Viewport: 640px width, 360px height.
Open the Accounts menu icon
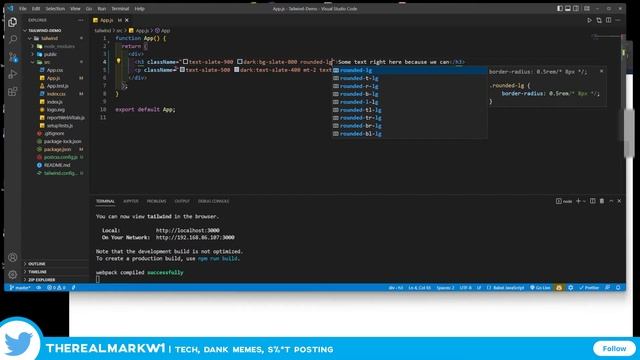(13, 257)
